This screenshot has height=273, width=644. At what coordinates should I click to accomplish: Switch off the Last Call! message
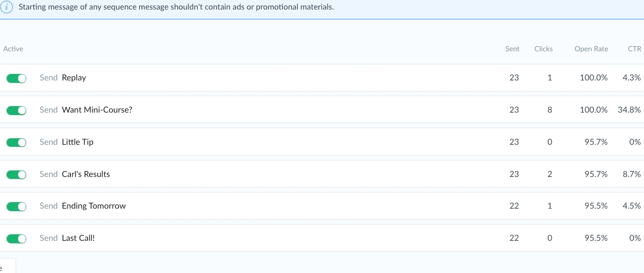pos(16,238)
